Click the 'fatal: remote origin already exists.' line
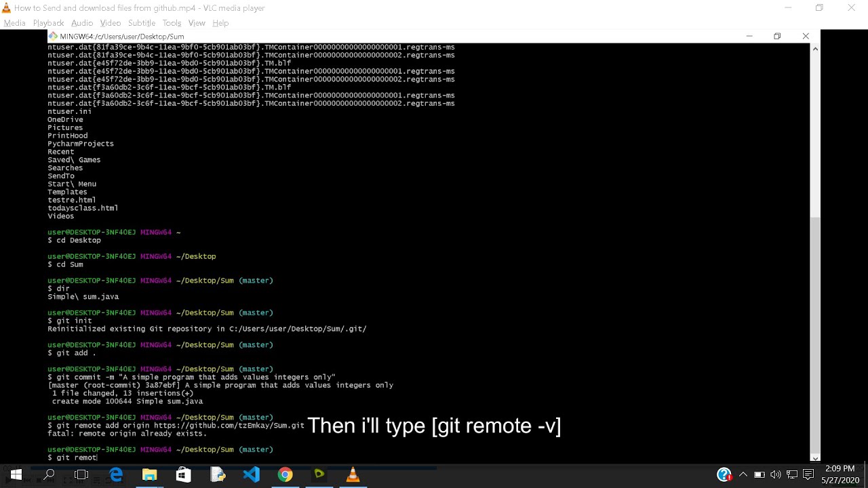This screenshot has height=488, width=868. click(127, 434)
